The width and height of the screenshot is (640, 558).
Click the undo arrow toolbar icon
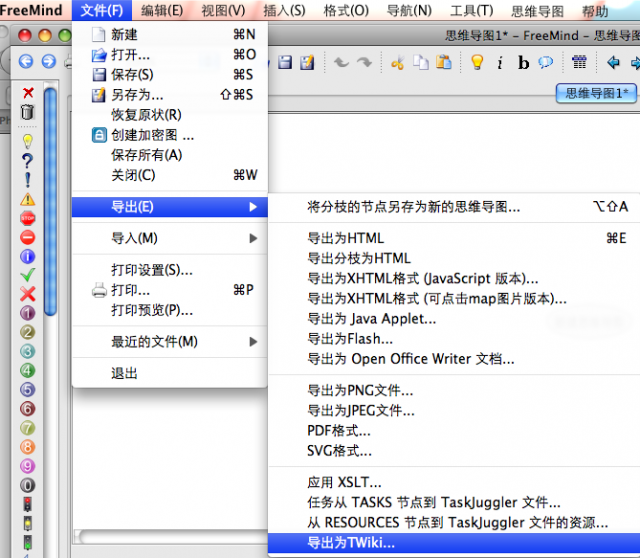[x=341, y=62]
